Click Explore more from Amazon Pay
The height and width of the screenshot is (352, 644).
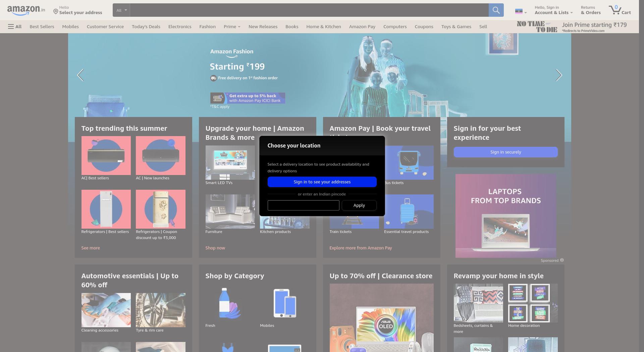(361, 248)
